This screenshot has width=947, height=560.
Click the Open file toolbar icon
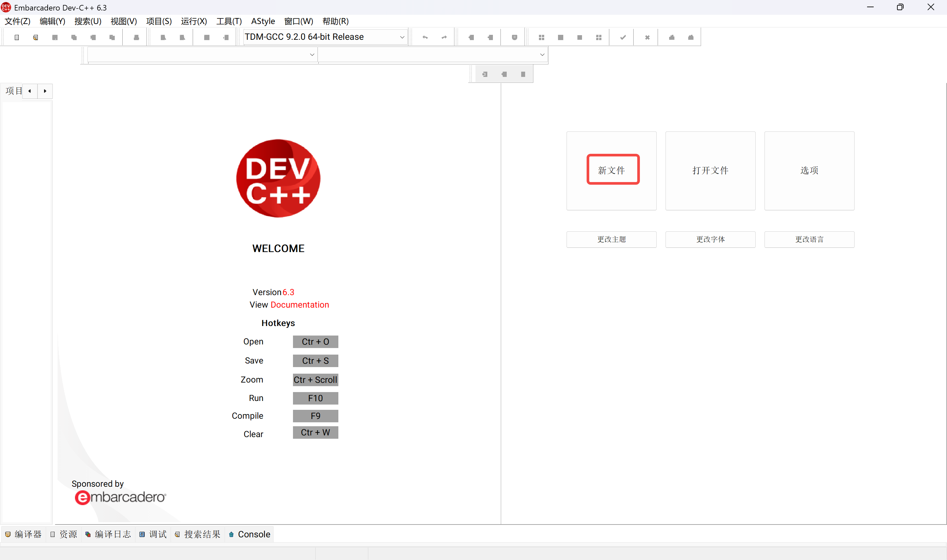36,36
